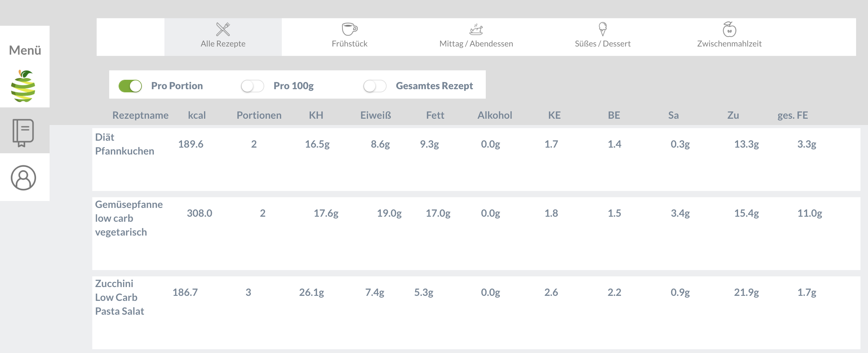Click the kcal column header
868x353 pixels.
click(x=197, y=115)
